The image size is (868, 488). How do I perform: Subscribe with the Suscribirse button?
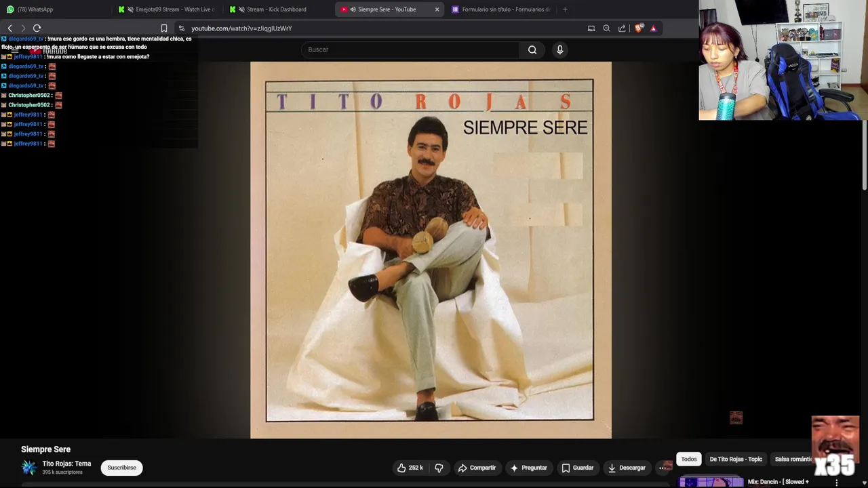click(x=122, y=468)
